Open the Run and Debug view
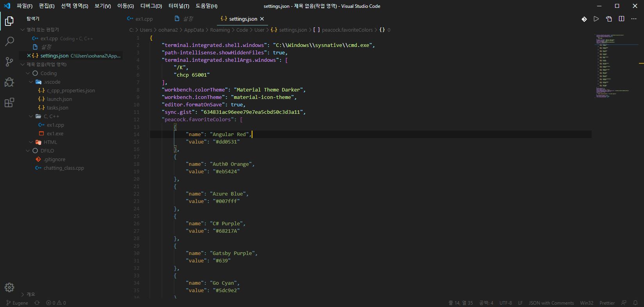This screenshot has width=644, height=307. (9, 82)
